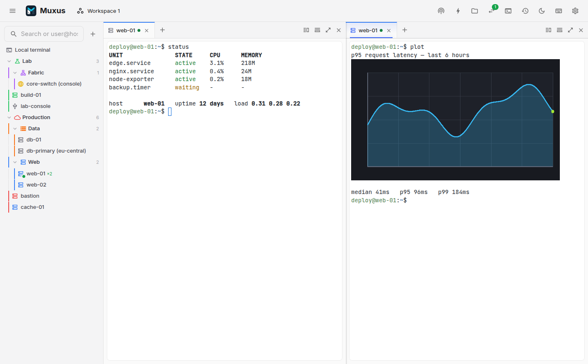This screenshot has height=364, width=588.
Task: Collapse the Data folder chevron
Action: pyautogui.click(x=15, y=129)
